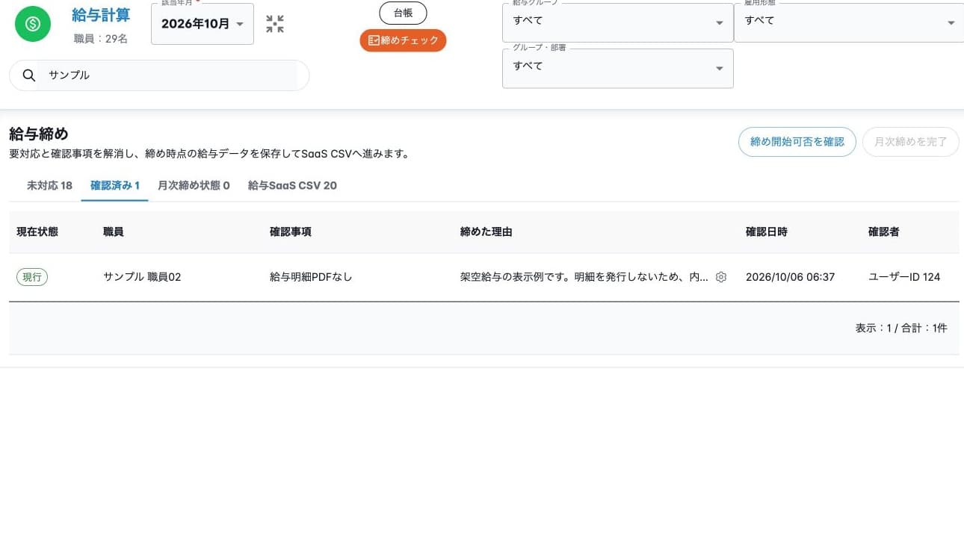Click the reason text starting with 架空給与の表示例
964x560 pixels.
[584, 277]
